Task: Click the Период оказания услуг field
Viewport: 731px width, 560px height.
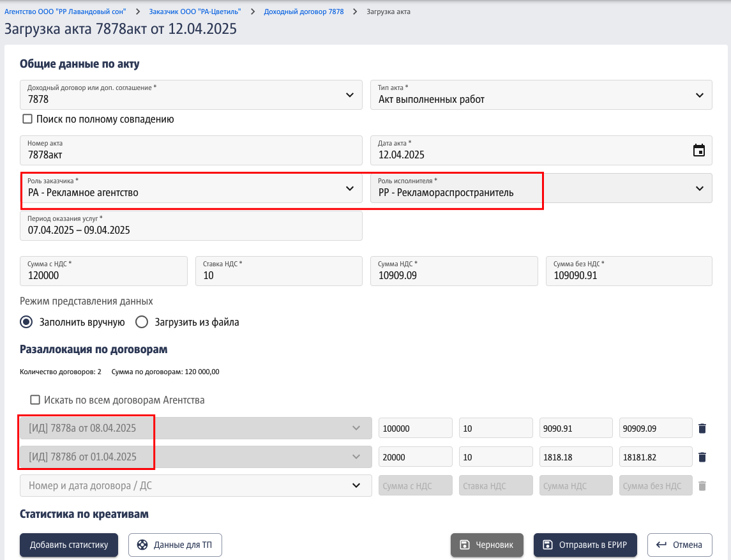Action: point(191,225)
